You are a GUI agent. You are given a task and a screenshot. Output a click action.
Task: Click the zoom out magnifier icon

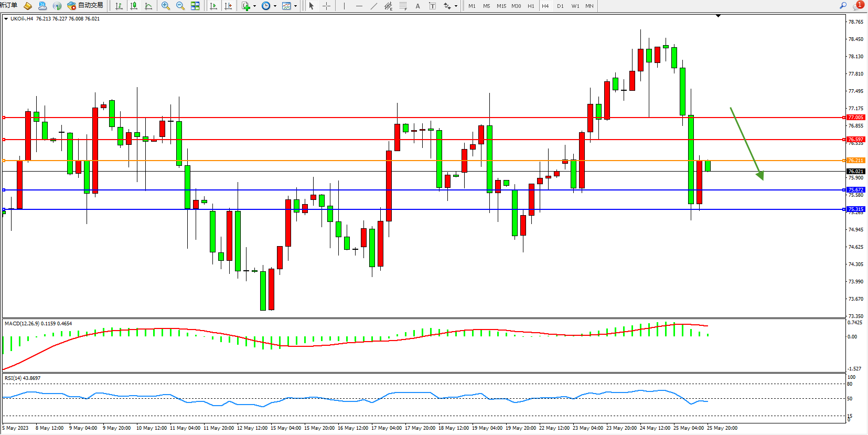180,6
